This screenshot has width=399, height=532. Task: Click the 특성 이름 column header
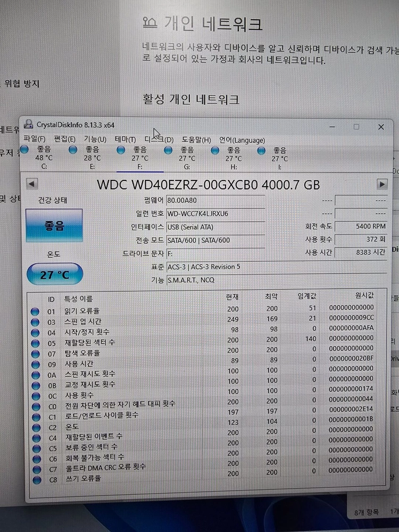(x=78, y=299)
